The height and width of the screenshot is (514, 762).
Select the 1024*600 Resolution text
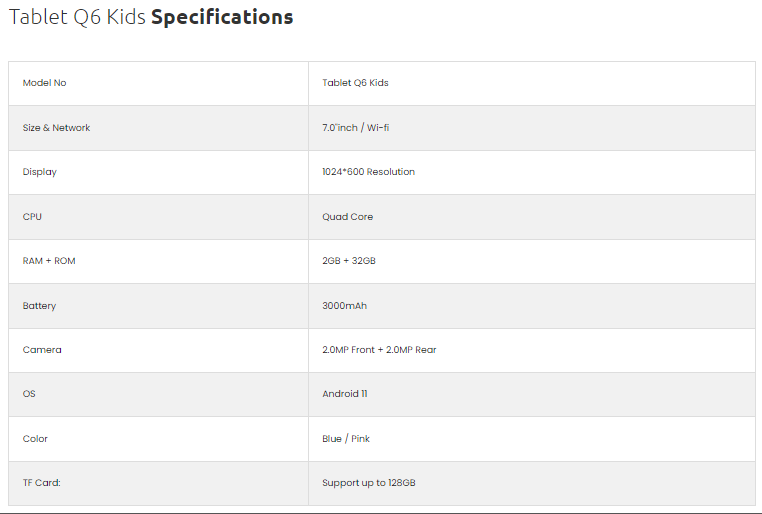coord(368,172)
